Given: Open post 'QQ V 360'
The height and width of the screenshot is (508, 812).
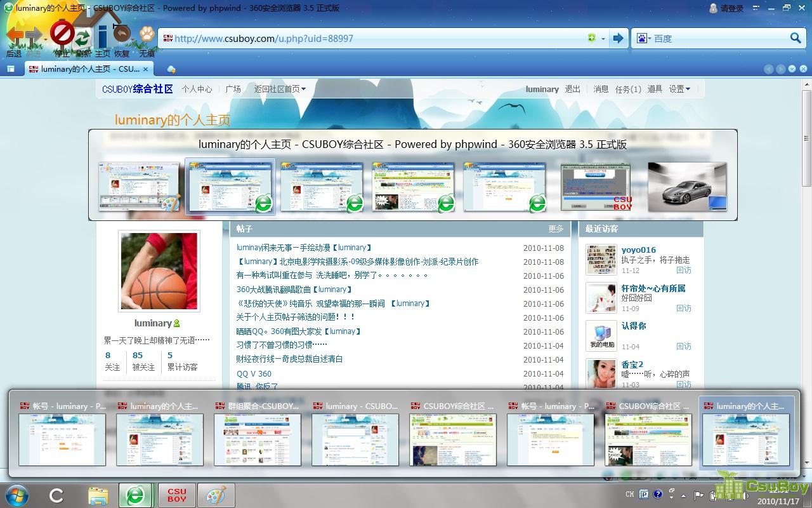Looking at the screenshot, I should (x=254, y=373).
